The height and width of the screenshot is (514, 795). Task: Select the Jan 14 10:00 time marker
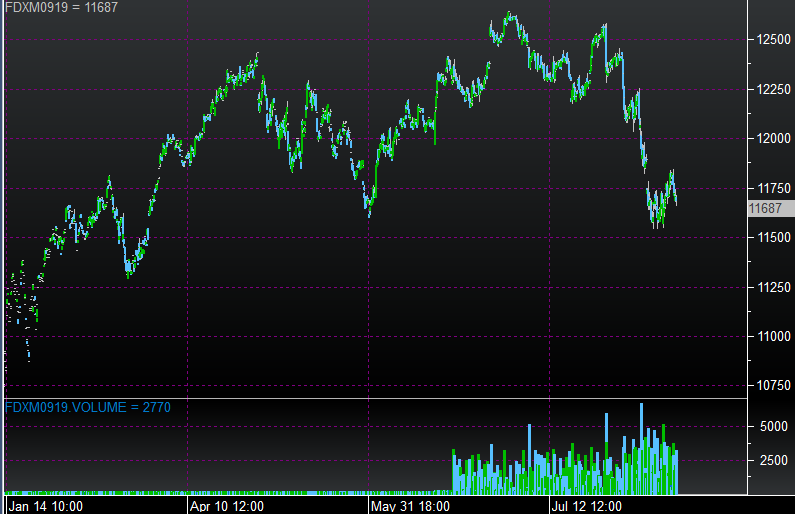44,505
